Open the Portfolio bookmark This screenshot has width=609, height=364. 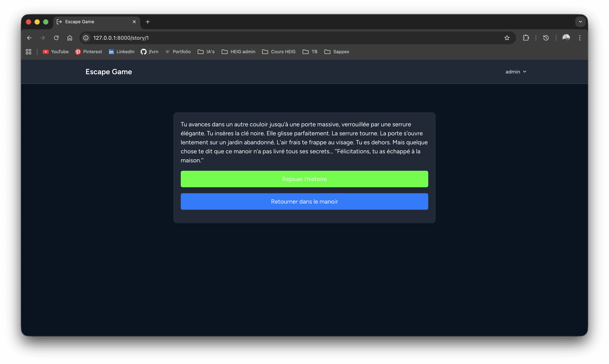point(178,52)
